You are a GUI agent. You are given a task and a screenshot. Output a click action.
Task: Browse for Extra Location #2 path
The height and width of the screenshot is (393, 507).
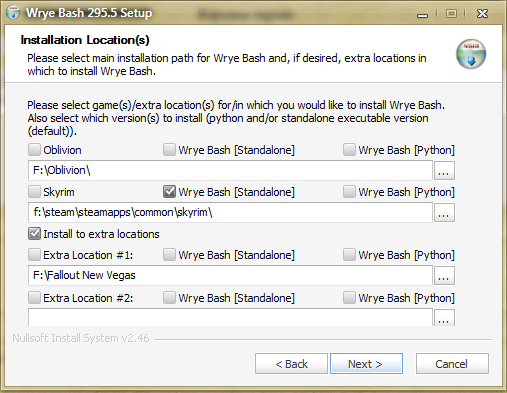(444, 318)
